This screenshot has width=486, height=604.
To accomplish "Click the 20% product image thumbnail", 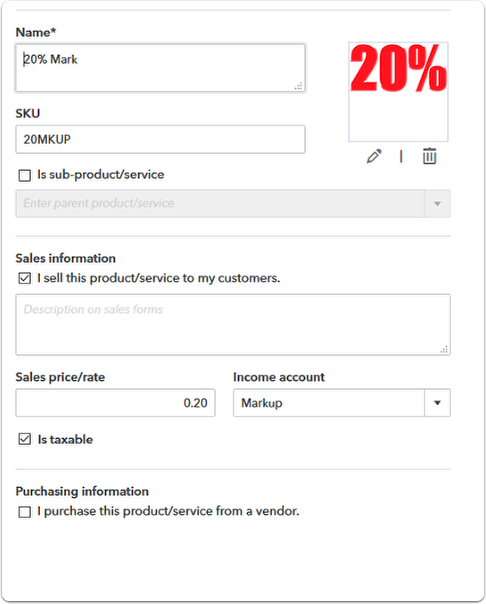I will point(398,92).
